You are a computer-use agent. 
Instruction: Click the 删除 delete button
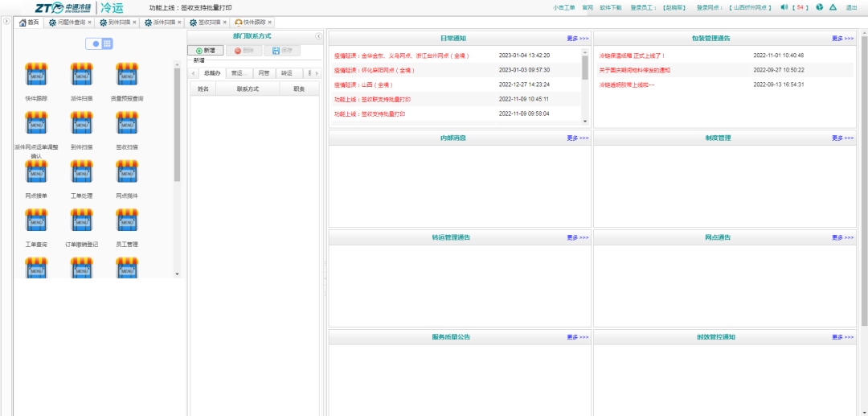(244, 51)
